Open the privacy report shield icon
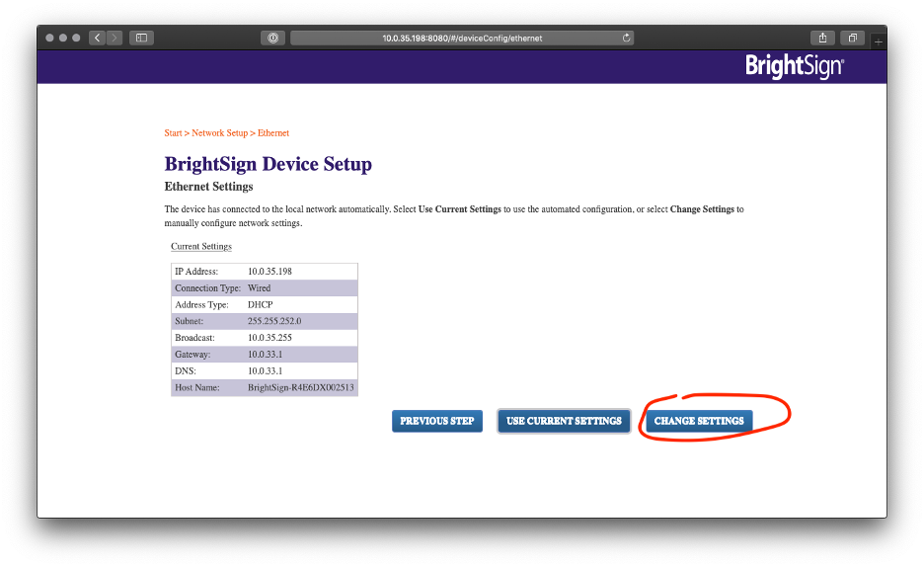924x567 pixels. (272, 38)
